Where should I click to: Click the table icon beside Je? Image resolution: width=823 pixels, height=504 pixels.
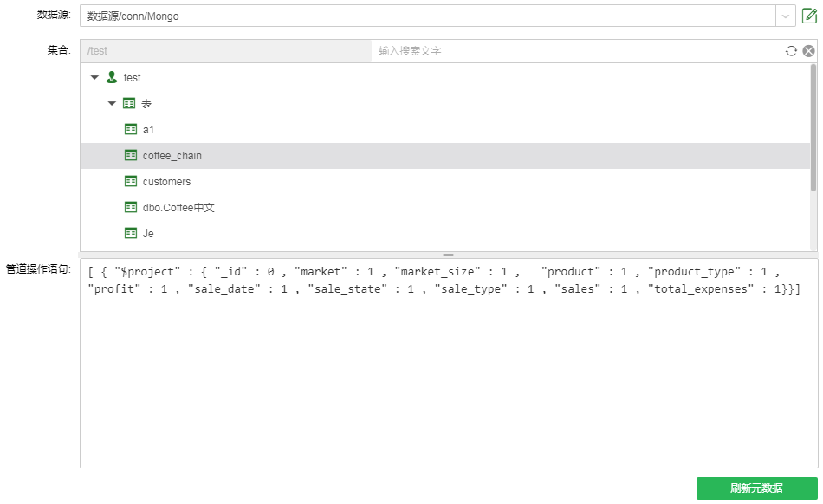[131, 233]
